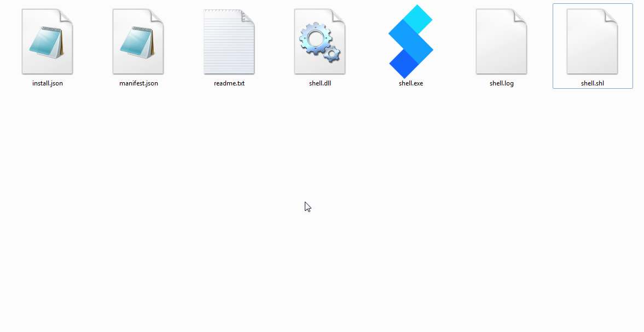Viewport: 644px width, 332px height.
Task: Click the shell.exe filename label
Action: pyautogui.click(x=410, y=83)
